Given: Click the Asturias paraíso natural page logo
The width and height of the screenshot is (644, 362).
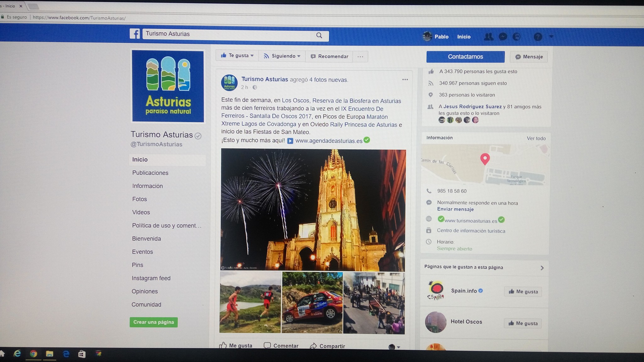Looking at the screenshot, I should (x=168, y=86).
